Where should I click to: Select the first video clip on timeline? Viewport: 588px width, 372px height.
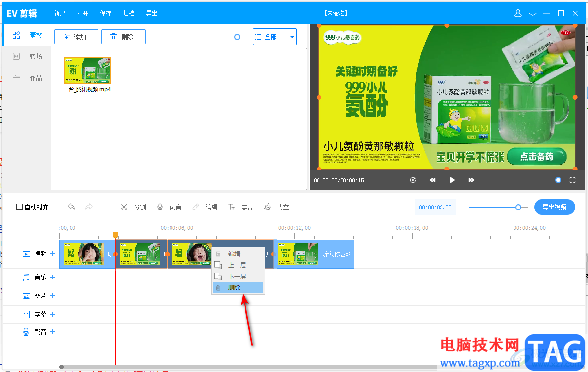[x=87, y=254]
